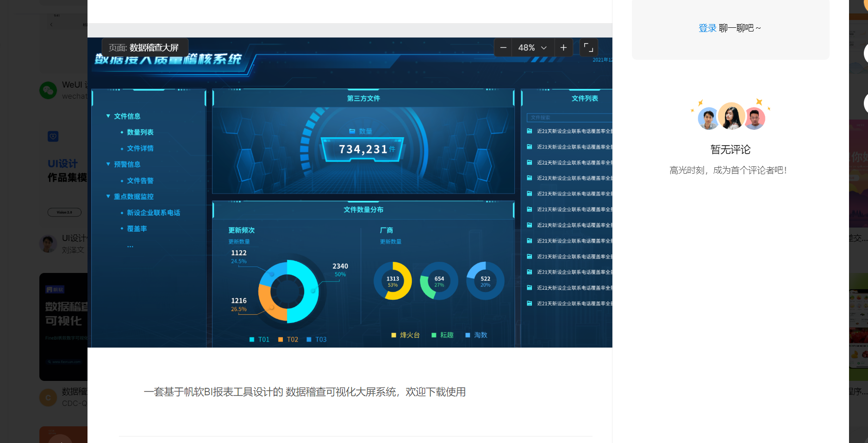Click the 登录 login link

[707, 28]
